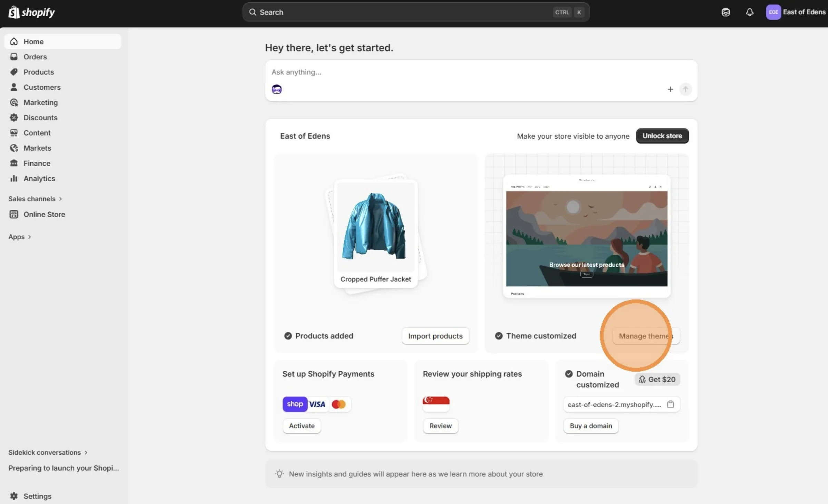Open 'Preparing to launch your Shopi...' conversation
Screen dimensions: 828x504
pos(63,468)
